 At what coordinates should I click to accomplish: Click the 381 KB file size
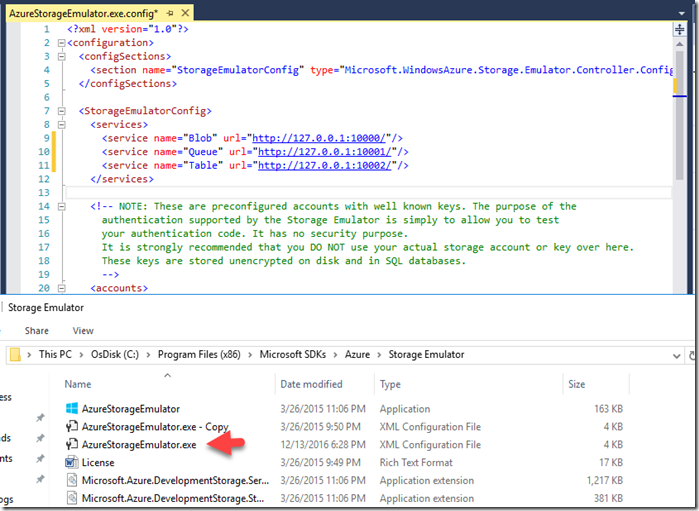coord(608,498)
